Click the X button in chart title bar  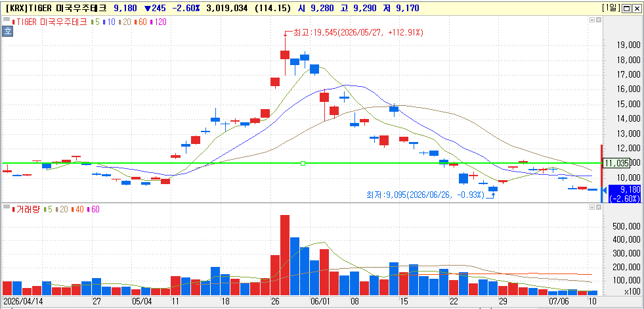635,9
